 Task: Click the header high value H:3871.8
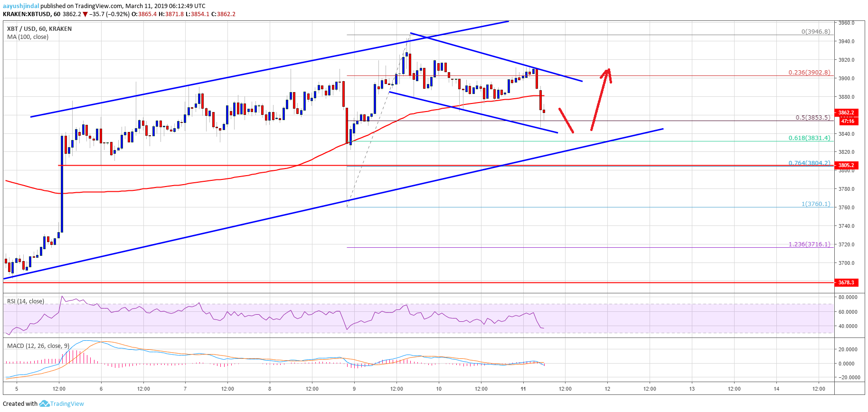pos(170,14)
